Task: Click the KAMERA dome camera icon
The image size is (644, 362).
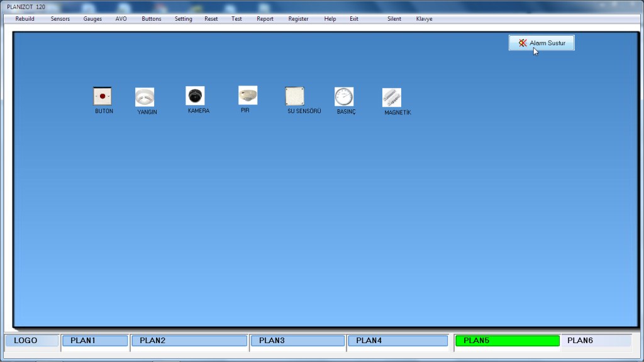Action: pyautogui.click(x=195, y=96)
